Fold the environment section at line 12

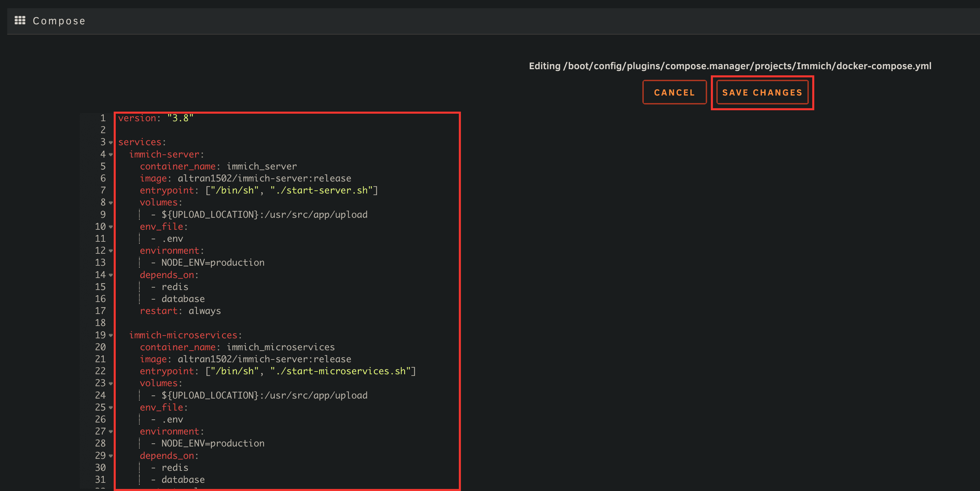tap(111, 251)
